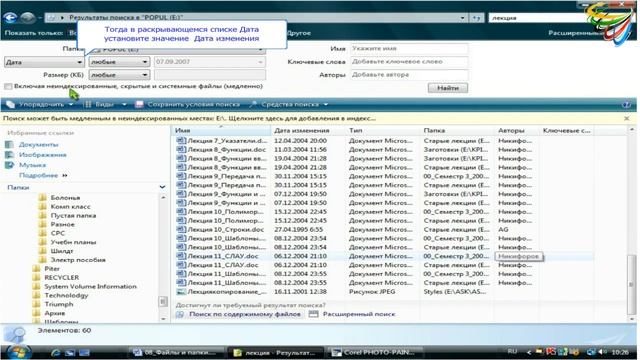640x360 pixels.
Task: Enable including non-indexed hidden system files
Action: click(x=8, y=86)
